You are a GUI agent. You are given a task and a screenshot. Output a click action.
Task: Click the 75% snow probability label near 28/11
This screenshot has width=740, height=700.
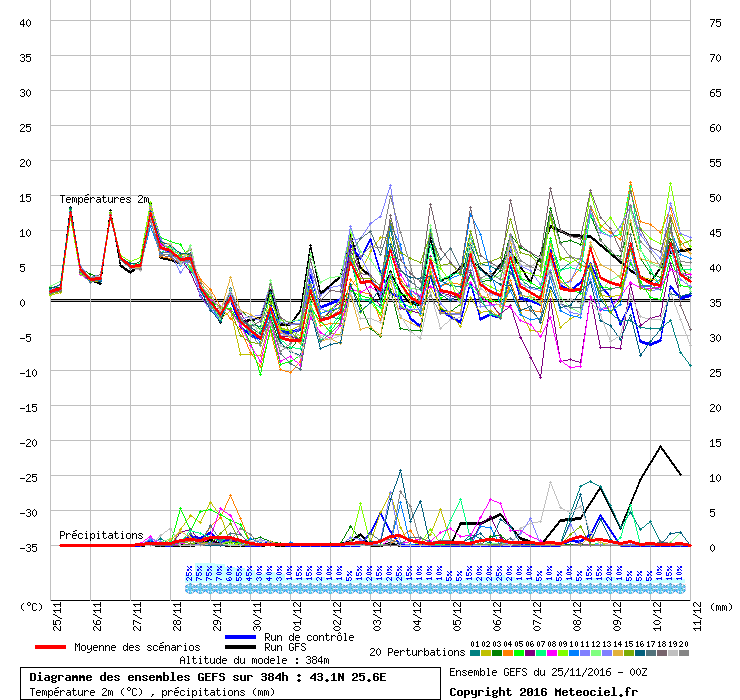(x=199, y=573)
